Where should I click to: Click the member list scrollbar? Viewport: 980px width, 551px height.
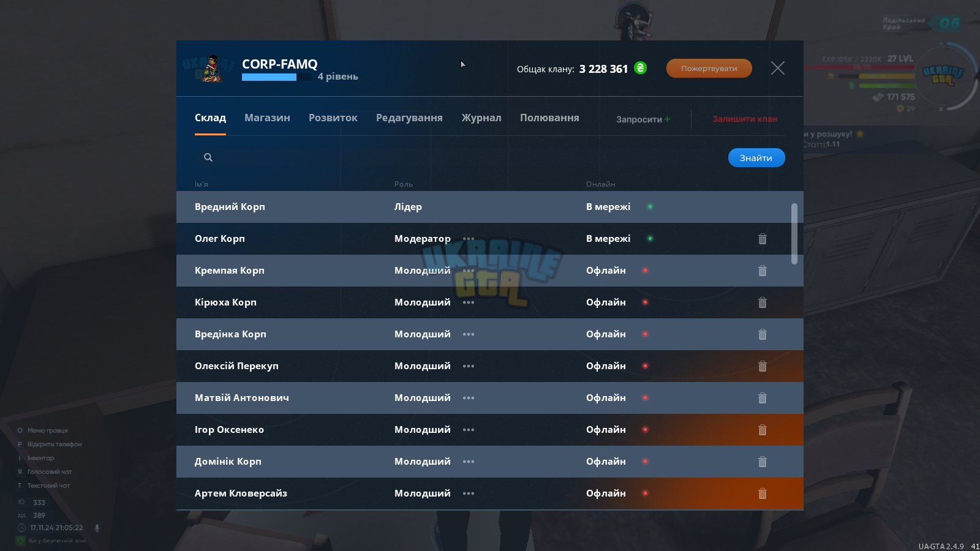click(x=794, y=234)
